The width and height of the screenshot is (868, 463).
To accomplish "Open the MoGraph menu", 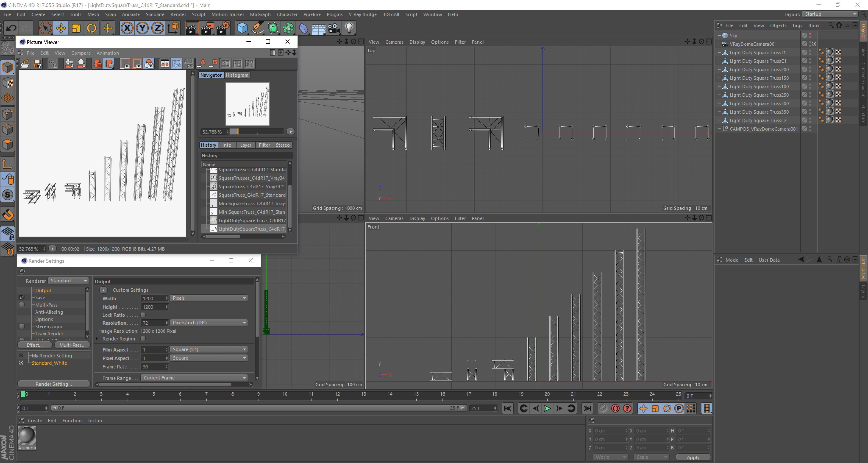I will (x=260, y=14).
